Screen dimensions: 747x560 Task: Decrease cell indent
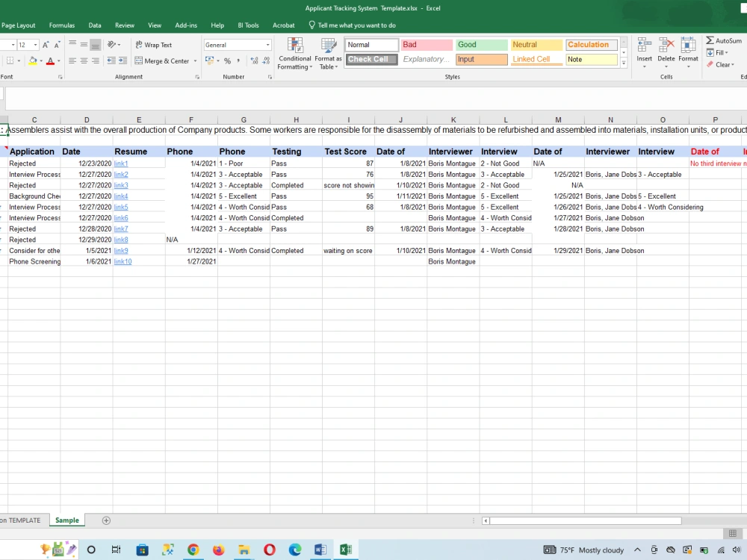click(x=111, y=61)
